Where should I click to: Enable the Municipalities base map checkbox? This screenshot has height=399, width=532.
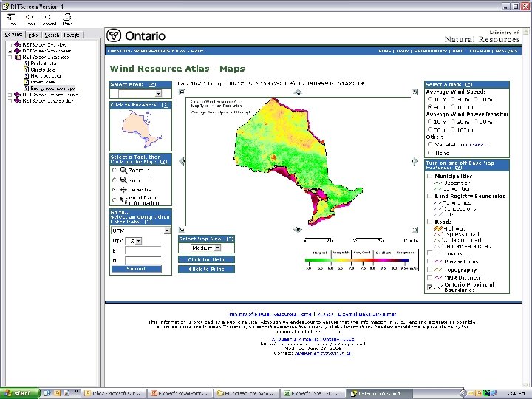[x=430, y=177]
